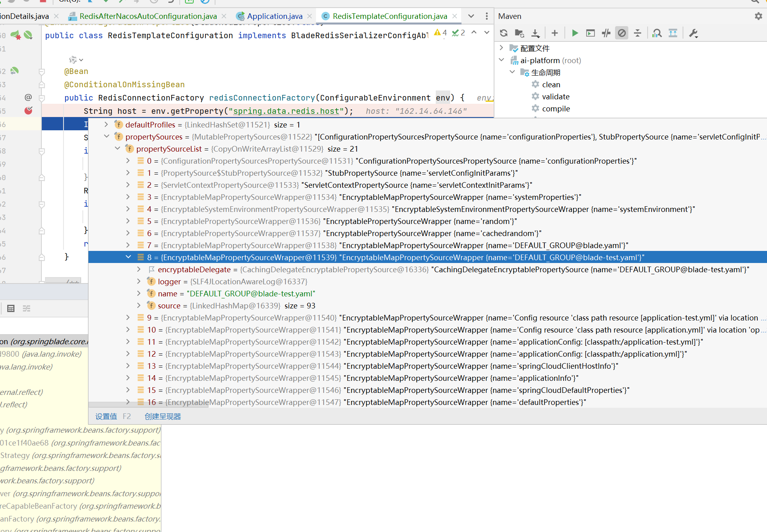The image size is (767, 532).
Task: Close RedisTemplateConfiguration.java tab
Action: pyautogui.click(x=455, y=16)
